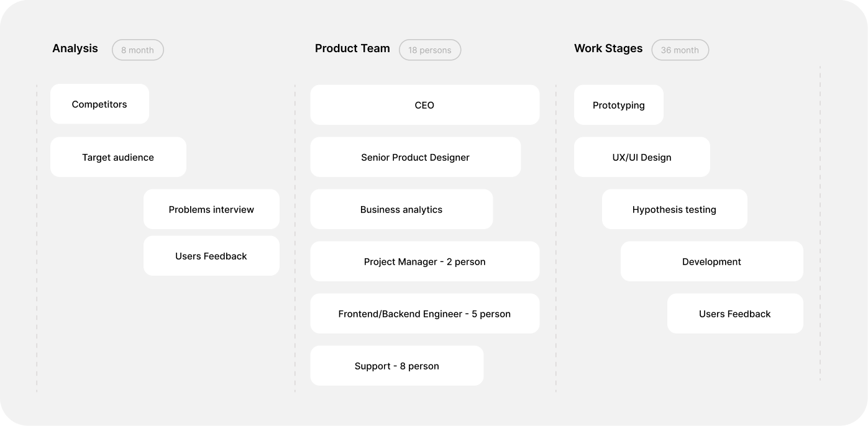Open the Problems interview card
The height and width of the screenshot is (426, 868).
211,209
